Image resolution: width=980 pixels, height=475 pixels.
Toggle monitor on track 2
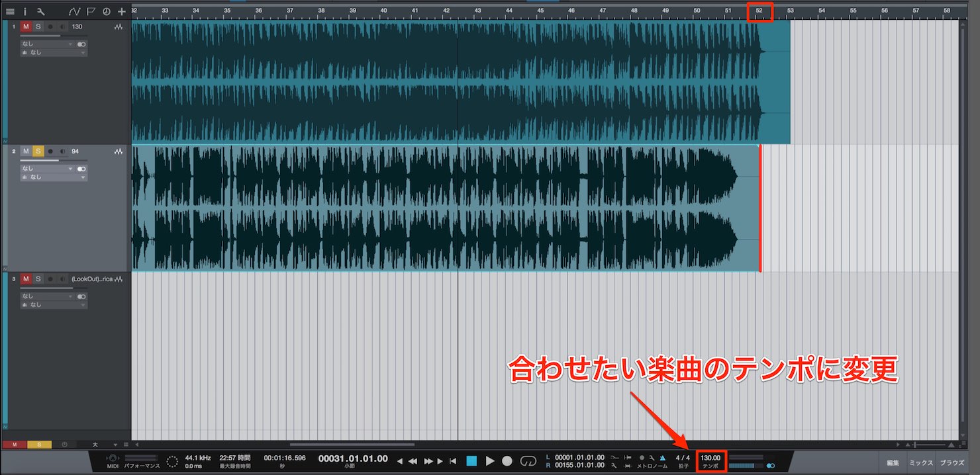click(62, 151)
